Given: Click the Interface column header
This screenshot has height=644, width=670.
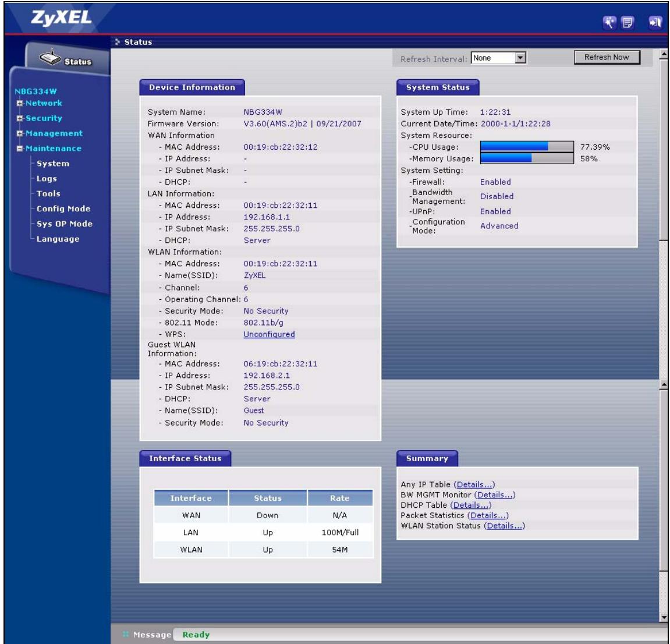Looking at the screenshot, I should (x=191, y=498).
